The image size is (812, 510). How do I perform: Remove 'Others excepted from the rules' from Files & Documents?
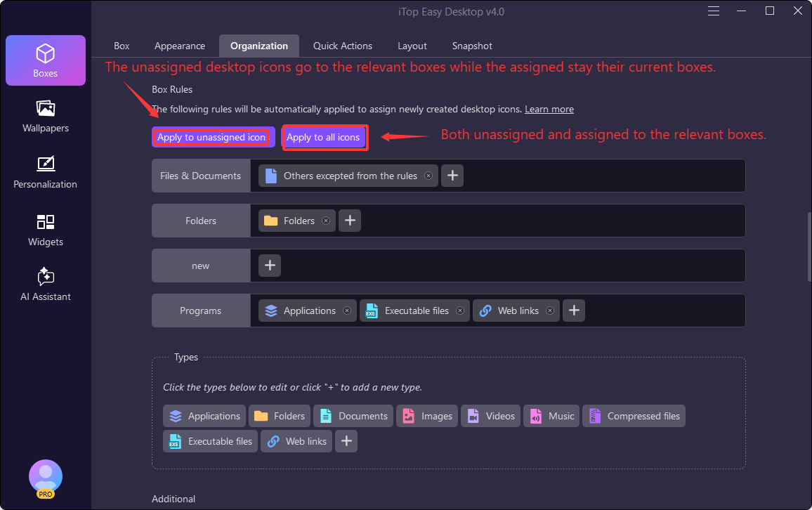coord(428,176)
